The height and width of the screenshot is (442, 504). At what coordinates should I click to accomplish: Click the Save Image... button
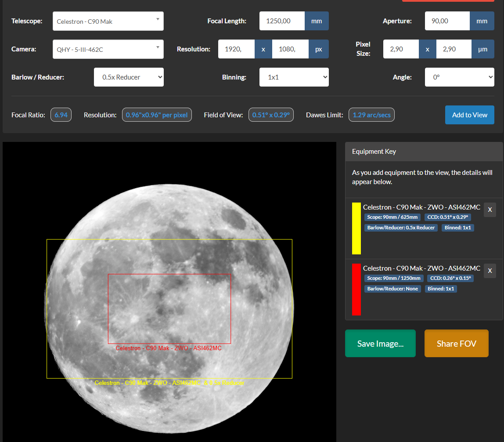pos(380,343)
